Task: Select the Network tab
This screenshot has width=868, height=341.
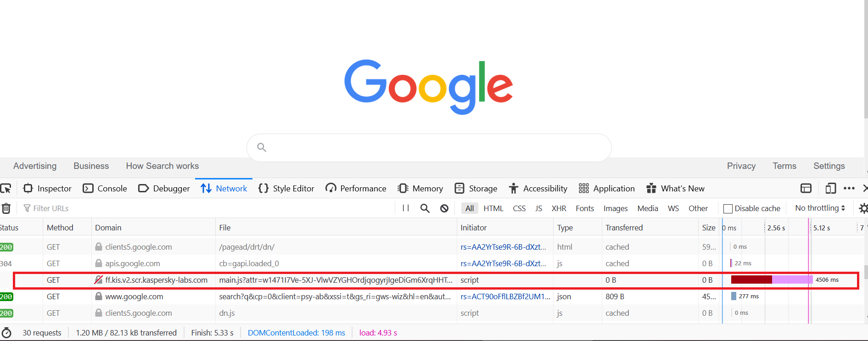Action: (x=224, y=188)
